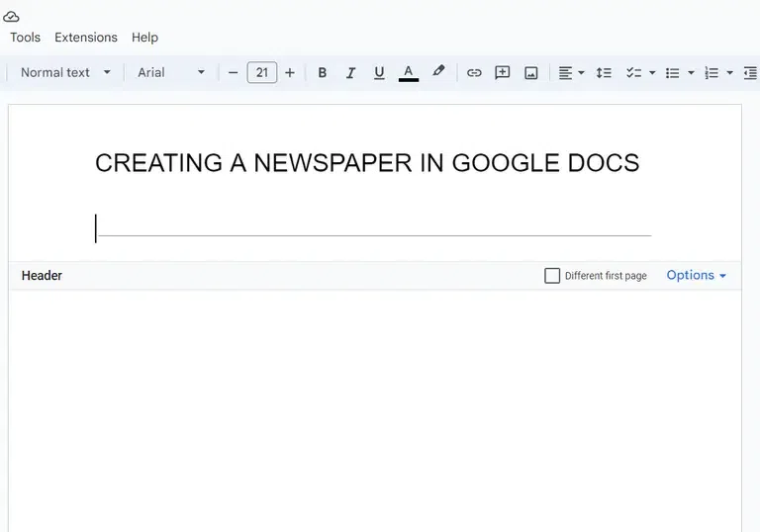760x532 pixels.
Task: Open the Extensions menu
Action: (85, 38)
